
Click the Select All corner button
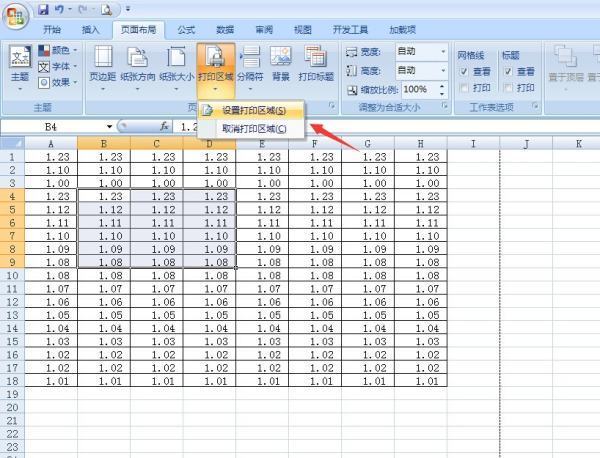click(13, 143)
